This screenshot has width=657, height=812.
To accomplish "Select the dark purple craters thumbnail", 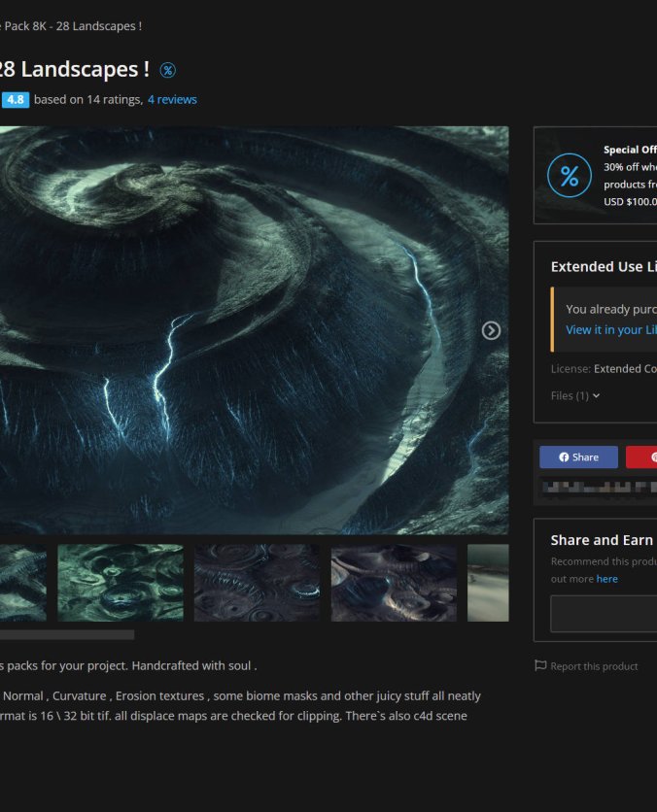I will click(x=257, y=583).
